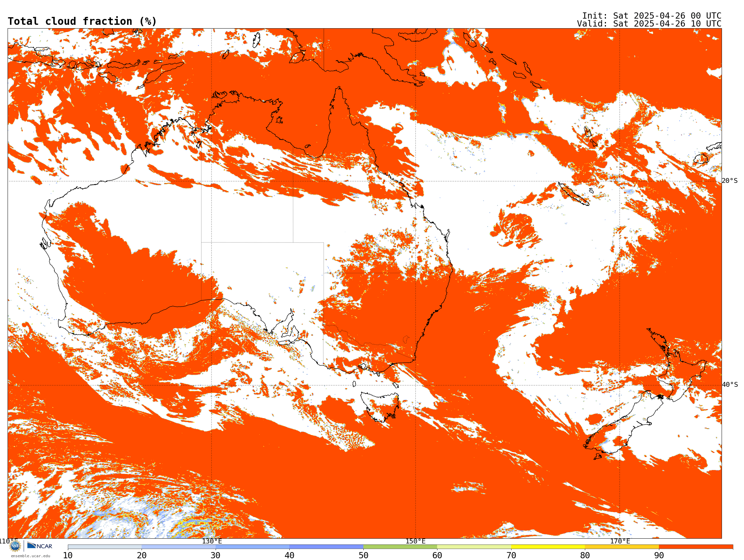Click the 40-50 periwinkle colorbar segment
The width and height of the screenshot is (744, 560).
pyautogui.click(x=327, y=547)
